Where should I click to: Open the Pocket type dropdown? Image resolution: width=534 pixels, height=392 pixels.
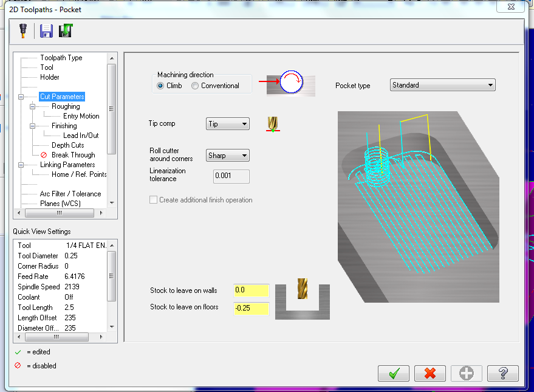[x=442, y=85]
